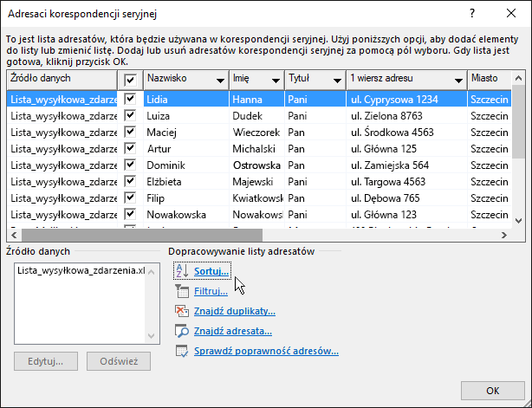Click the table's vertical scrollbar down arrow
This screenshot has height=408, width=532.
pos(518,221)
